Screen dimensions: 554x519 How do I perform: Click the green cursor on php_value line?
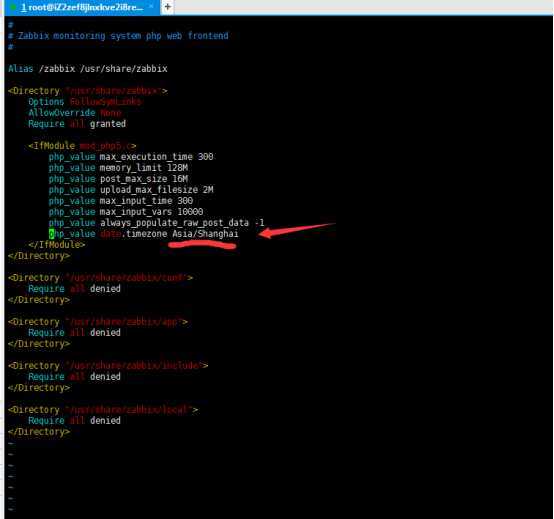click(x=51, y=234)
